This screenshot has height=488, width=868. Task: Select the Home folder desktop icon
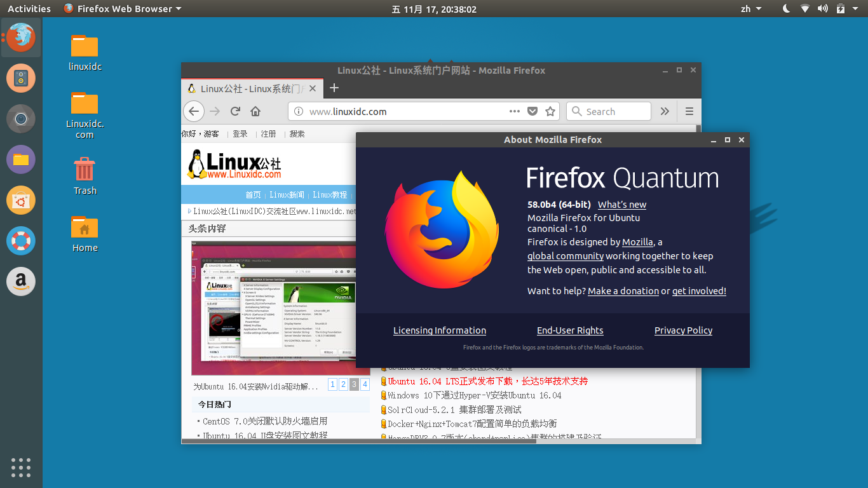(x=85, y=234)
